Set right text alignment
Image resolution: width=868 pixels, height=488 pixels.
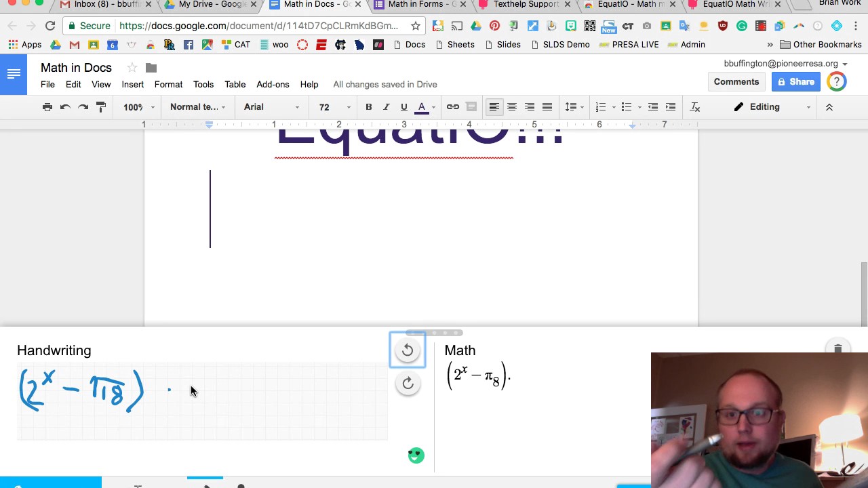(x=530, y=107)
